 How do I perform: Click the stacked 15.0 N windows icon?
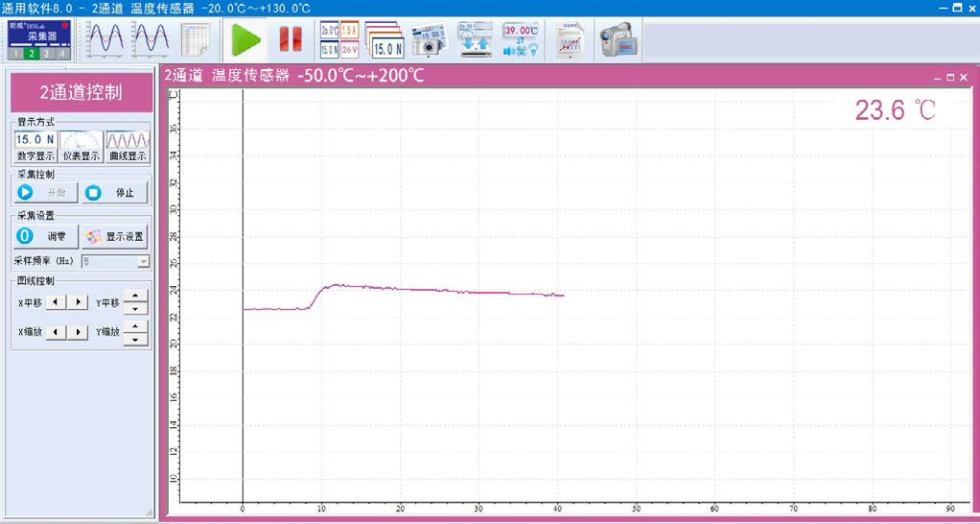tap(385, 39)
